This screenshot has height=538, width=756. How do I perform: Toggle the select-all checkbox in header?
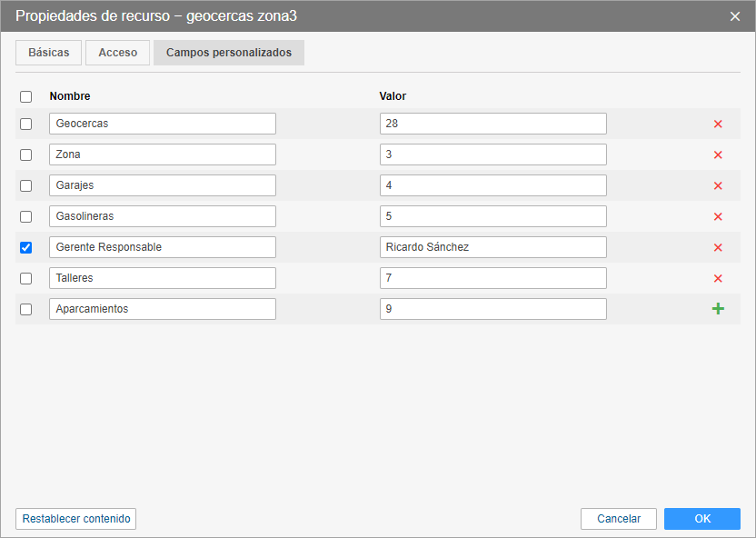pyautogui.click(x=25, y=96)
